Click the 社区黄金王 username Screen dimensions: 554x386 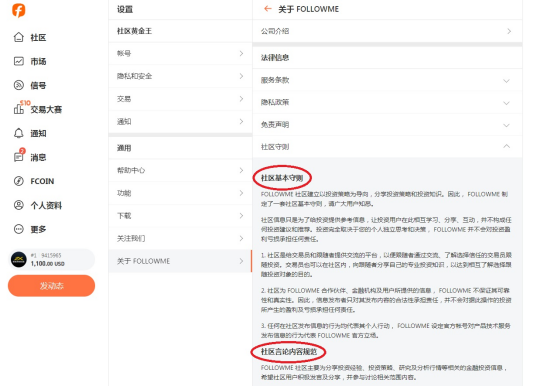pyautogui.click(x=134, y=31)
